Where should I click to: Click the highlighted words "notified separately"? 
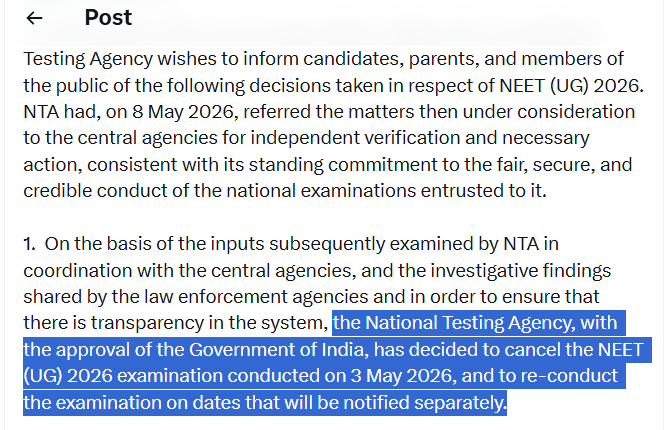[424, 402]
